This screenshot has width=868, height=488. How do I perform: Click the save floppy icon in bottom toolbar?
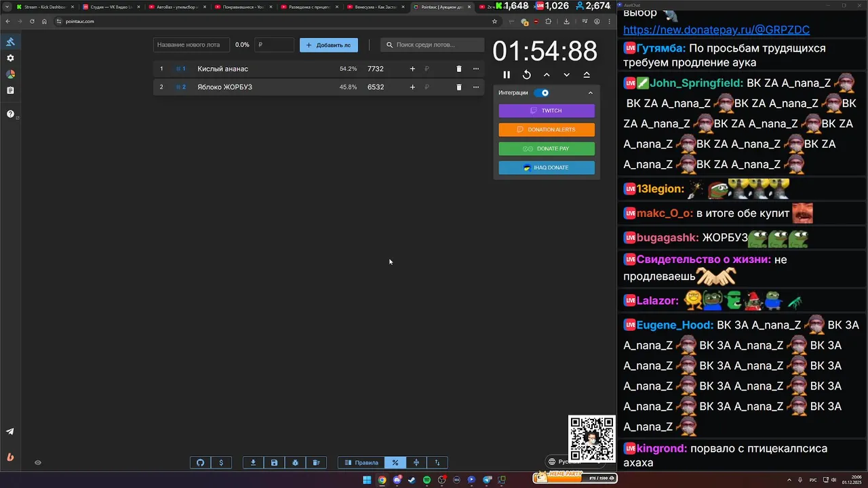(x=274, y=463)
